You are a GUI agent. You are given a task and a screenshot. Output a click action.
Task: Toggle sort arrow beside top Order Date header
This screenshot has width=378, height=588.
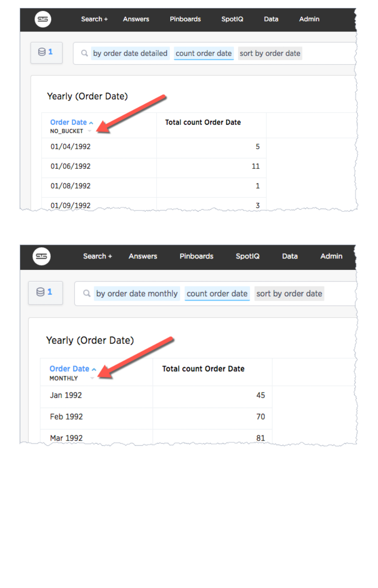coord(91,123)
